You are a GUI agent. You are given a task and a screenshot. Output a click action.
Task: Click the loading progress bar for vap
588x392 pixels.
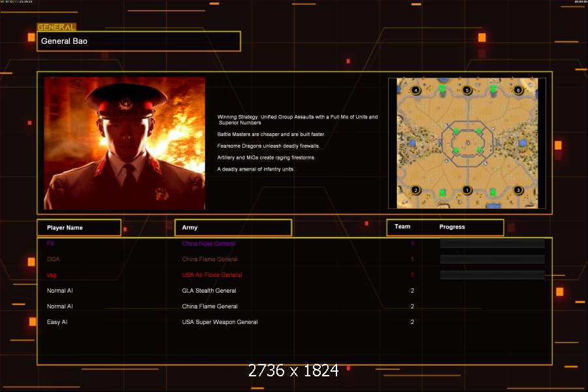point(493,275)
